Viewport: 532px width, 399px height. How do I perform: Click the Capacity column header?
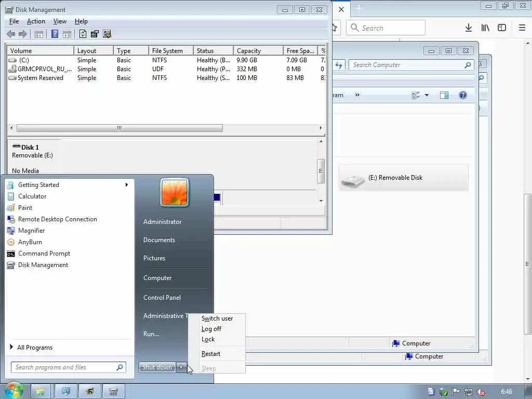click(x=258, y=50)
